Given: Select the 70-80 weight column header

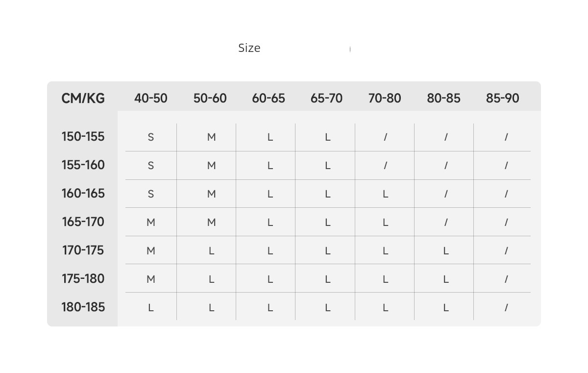Looking at the screenshot, I should pyautogui.click(x=385, y=98).
